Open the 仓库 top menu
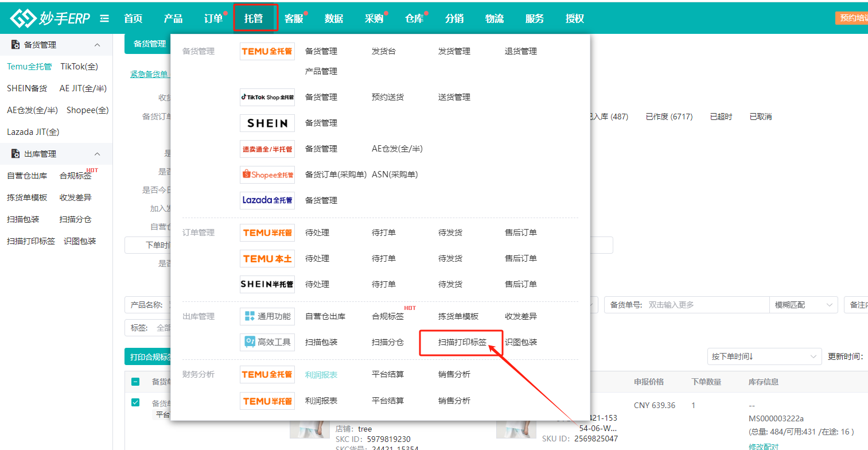 coord(414,18)
